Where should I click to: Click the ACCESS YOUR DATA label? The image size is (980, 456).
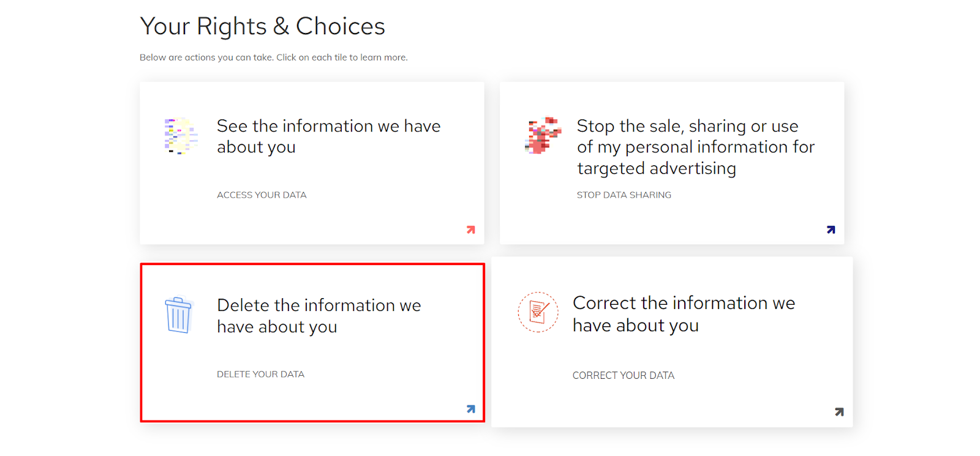pos(262,195)
